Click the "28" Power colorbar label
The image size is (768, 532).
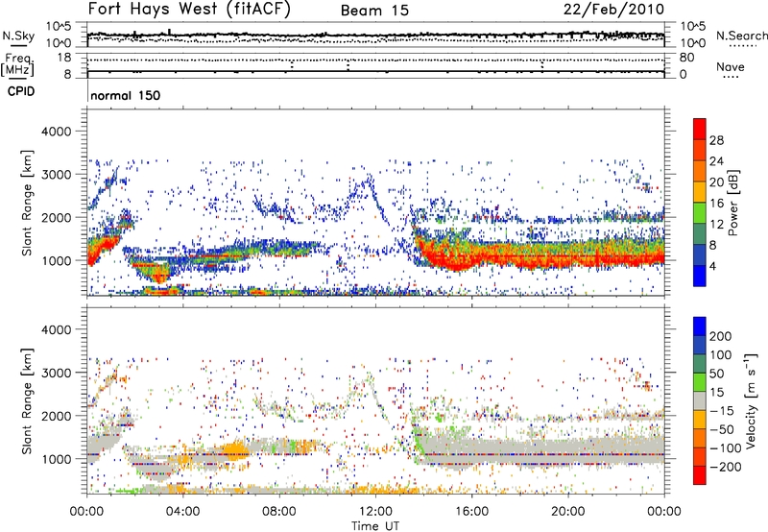point(716,140)
